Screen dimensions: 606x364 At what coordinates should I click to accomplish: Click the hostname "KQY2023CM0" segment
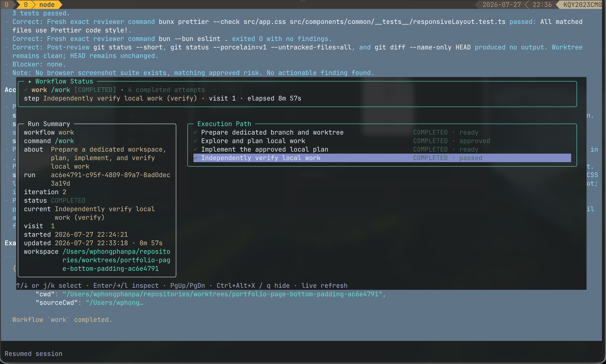(x=582, y=5)
